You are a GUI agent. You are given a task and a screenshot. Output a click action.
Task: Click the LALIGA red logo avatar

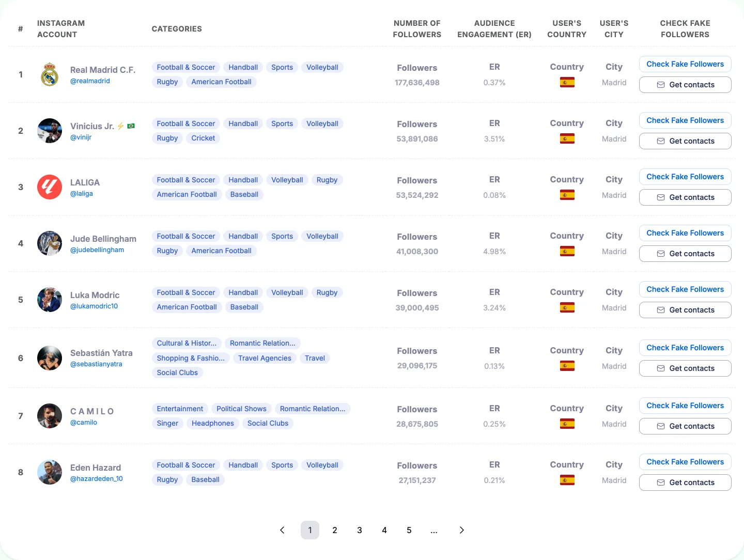coord(50,187)
